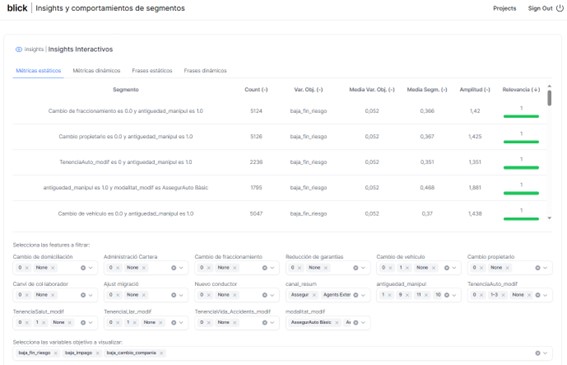The height and width of the screenshot is (365, 567).
Task: Click relevancia bar in Cambio propietario row
Action: pos(521,142)
